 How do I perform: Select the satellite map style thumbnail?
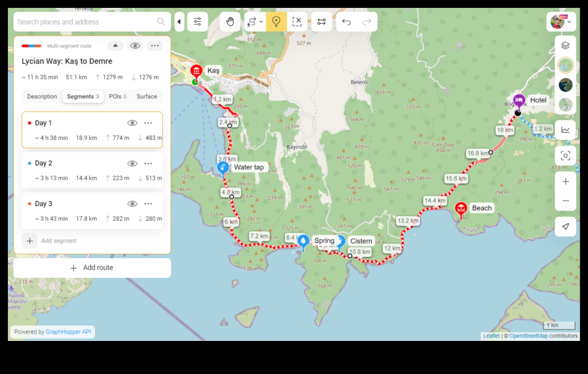(566, 85)
